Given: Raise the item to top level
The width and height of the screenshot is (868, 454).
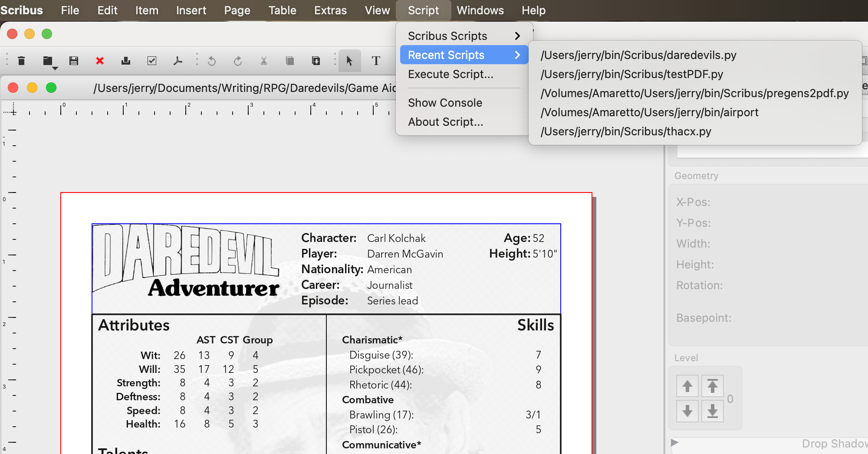Looking at the screenshot, I should coord(712,386).
